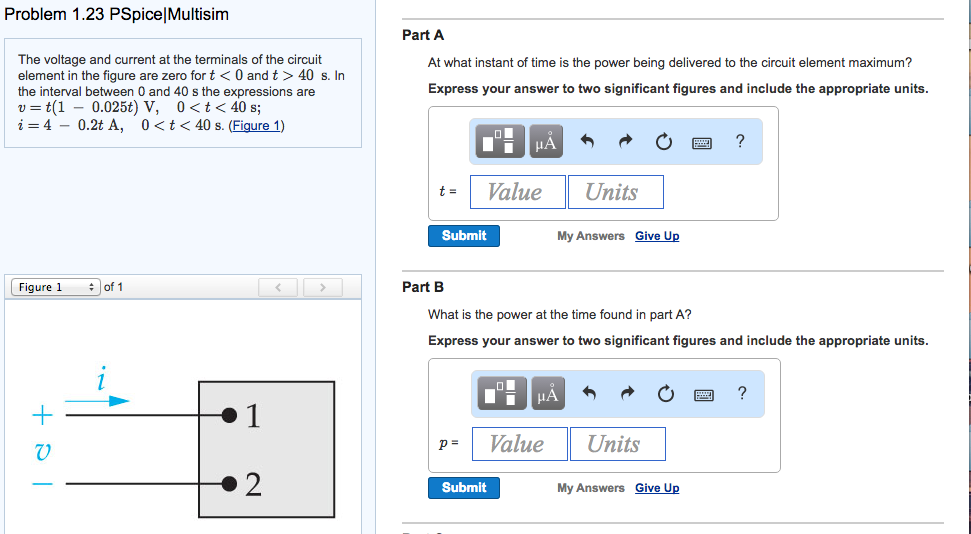
Task: Click Give Up link for Part B
Action: tap(657, 488)
